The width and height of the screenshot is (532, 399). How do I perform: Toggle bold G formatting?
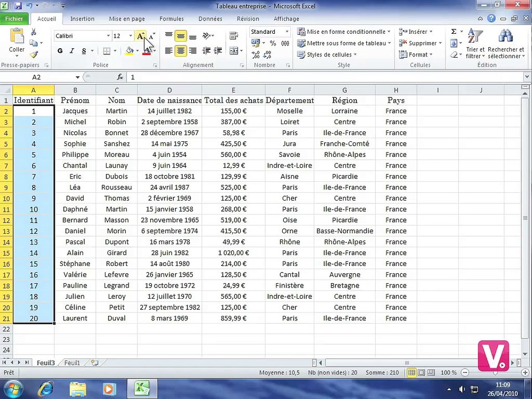click(60, 51)
